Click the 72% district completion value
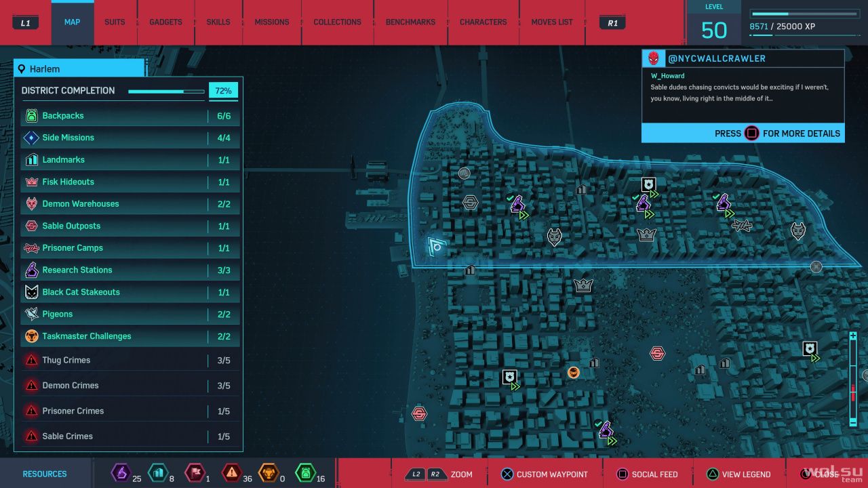The height and width of the screenshot is (488, 868). point(223,91)
